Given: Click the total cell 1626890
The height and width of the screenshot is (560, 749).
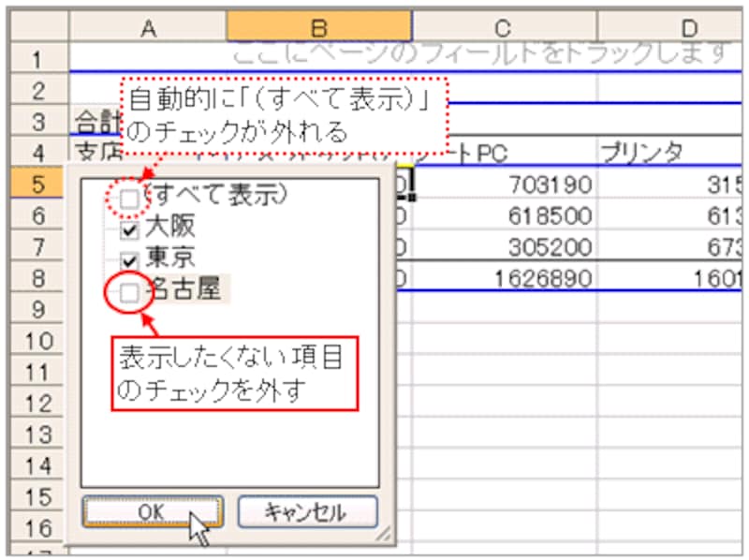Looking at the screenshot, I should (504, 277).
